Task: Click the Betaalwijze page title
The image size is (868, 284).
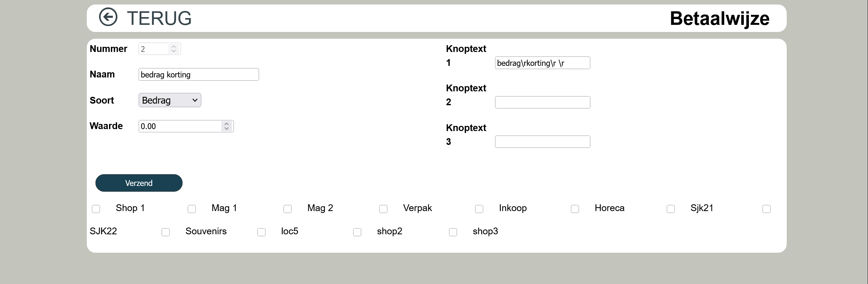Action: [719, 18]
